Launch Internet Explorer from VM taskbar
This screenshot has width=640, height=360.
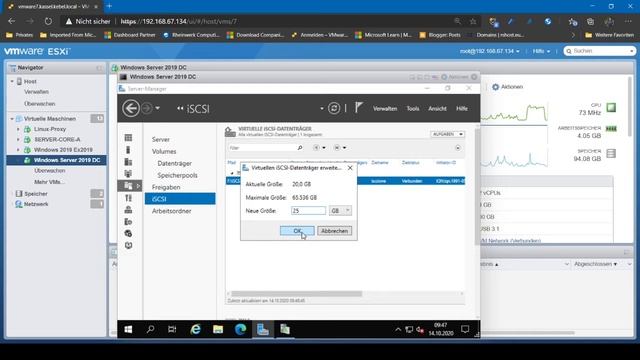[x=196, y=329]
